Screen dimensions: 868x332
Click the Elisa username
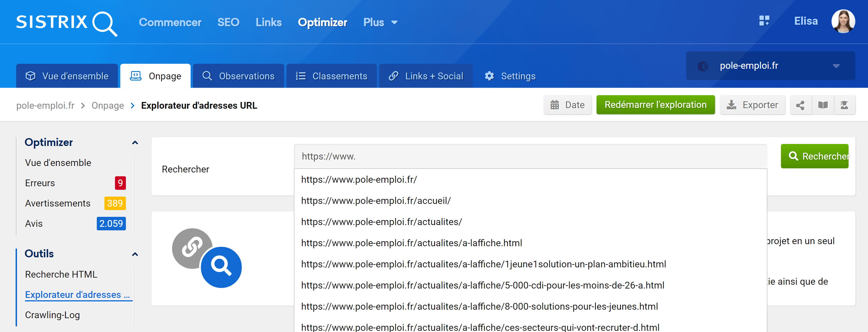pos(806,21)
